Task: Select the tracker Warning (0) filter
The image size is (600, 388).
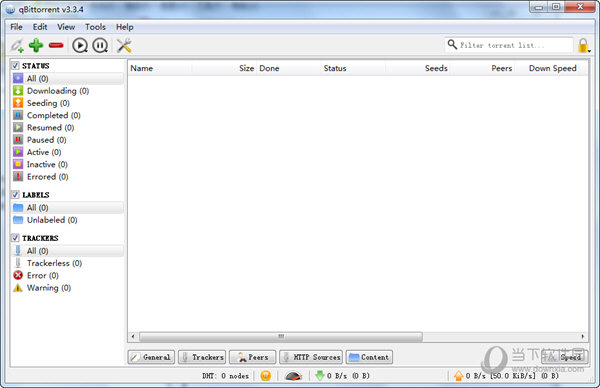Action: point(68,287)
